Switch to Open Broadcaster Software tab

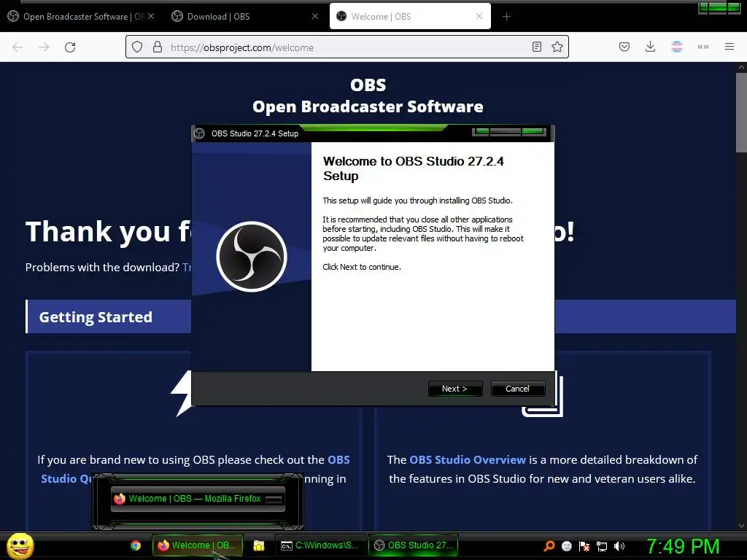[81, 17]
